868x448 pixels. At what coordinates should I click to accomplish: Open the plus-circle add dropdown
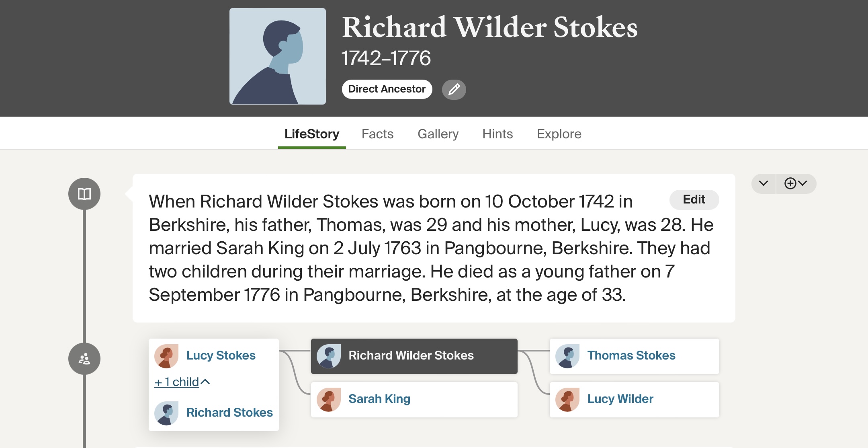pyautogui.click(x=796, y=184)
